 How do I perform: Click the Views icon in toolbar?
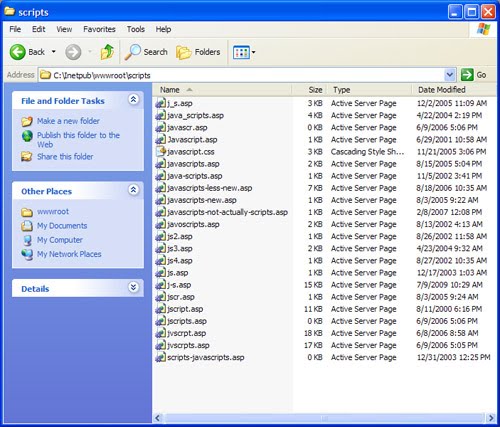[x=241, y=52]
